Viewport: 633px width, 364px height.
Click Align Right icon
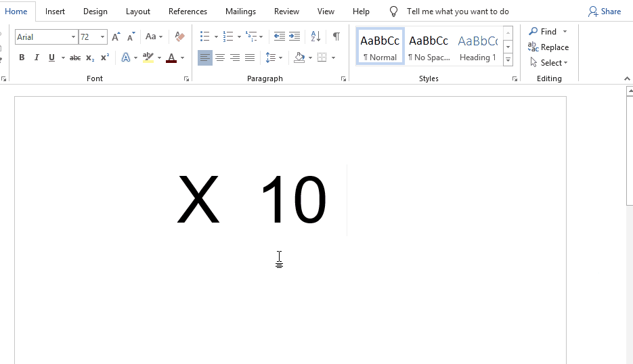point(235,58)
